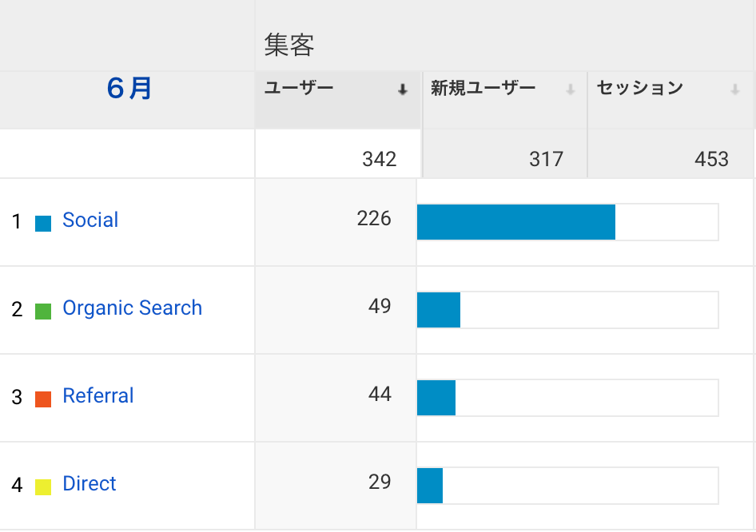Open the Organic Search channel link

[132, 308]
